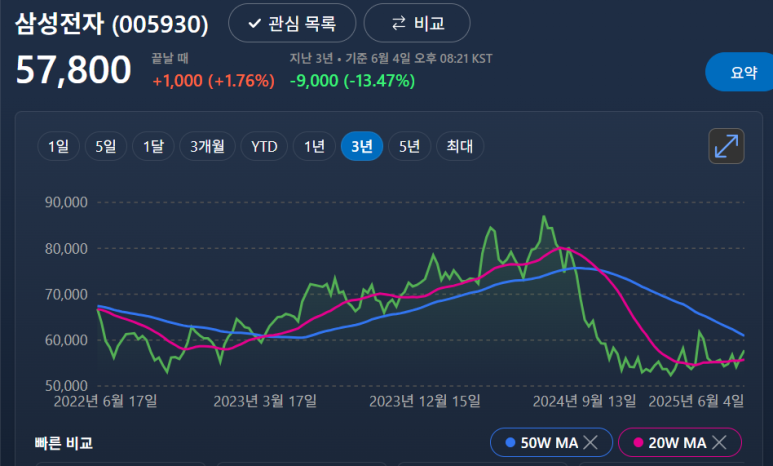The image size is (773, 466).
Task: Click the 57,800 price value
Action: pos(73,70)
